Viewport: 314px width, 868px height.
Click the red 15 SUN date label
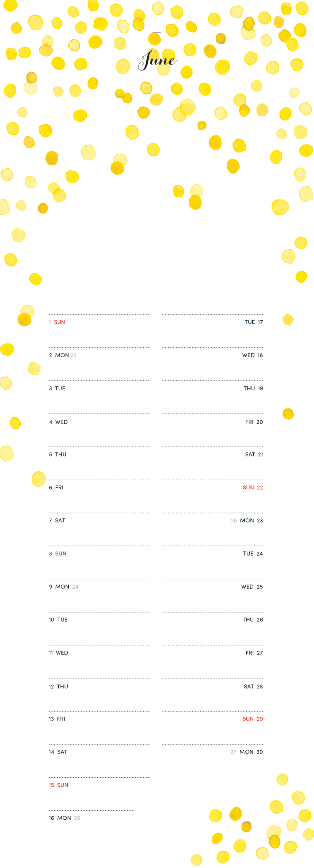pos(58,785)
